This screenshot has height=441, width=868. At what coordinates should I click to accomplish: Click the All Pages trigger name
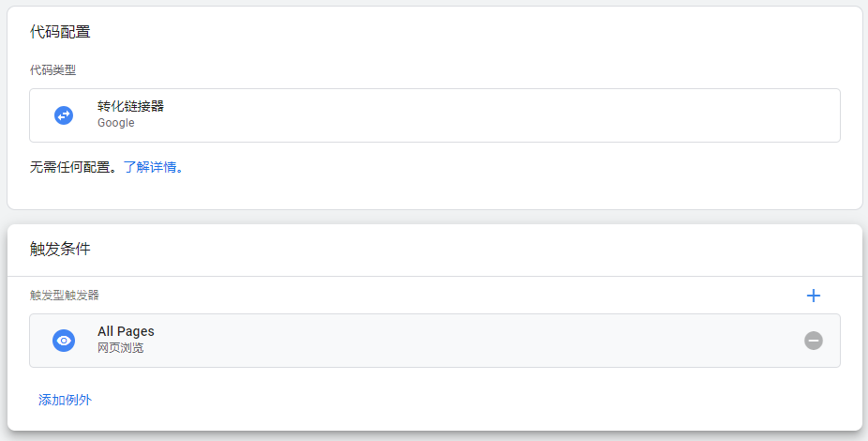point(126,331)
